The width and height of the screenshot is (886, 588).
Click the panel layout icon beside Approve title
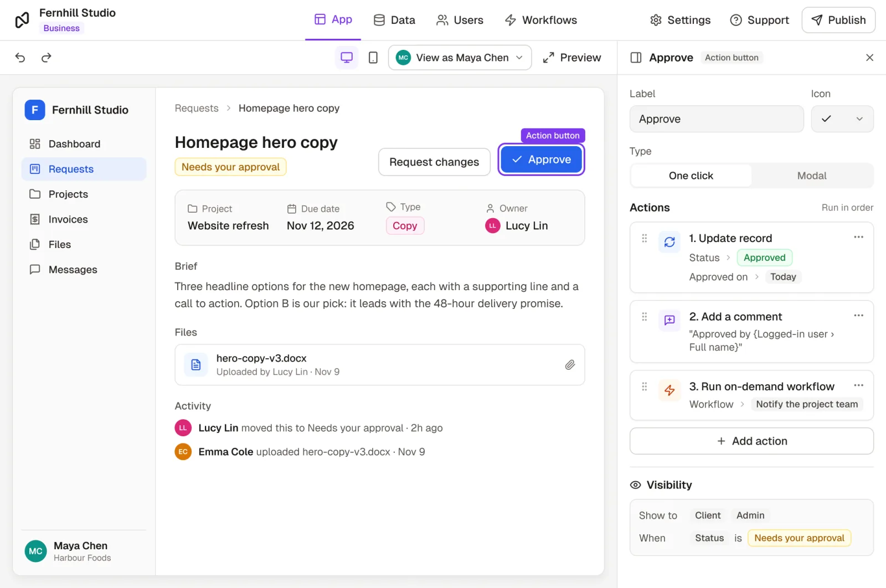tap(636, 58)
